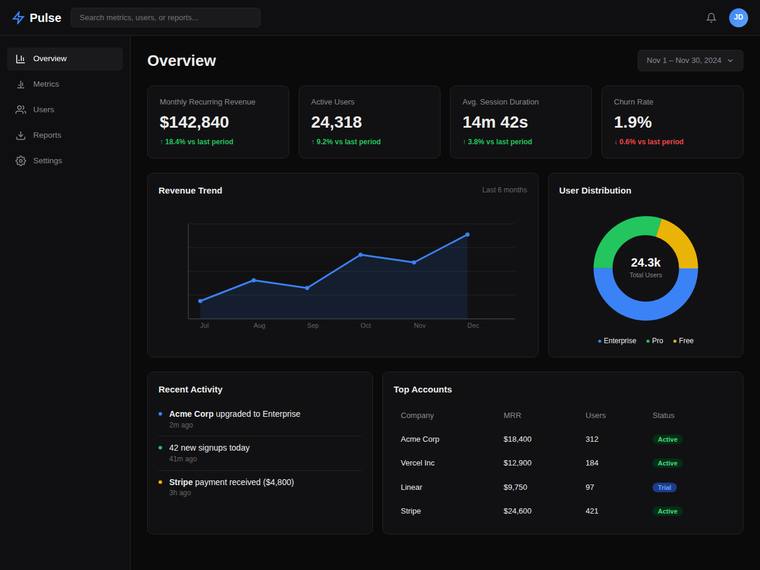The width and height of the screenshot is (760, 570).
Task: Click the Pulse brand name
Action: (46, 18)
